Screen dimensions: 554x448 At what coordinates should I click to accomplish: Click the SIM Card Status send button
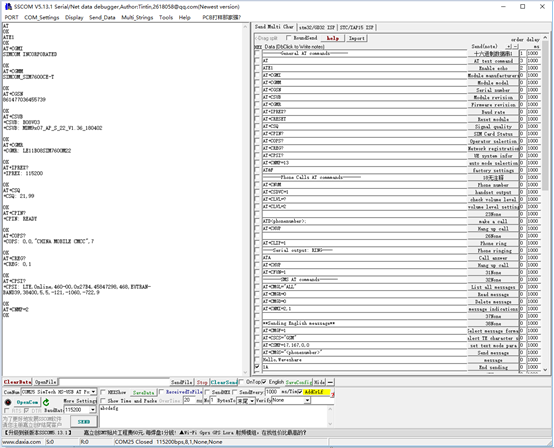click(x=493, y=134)
